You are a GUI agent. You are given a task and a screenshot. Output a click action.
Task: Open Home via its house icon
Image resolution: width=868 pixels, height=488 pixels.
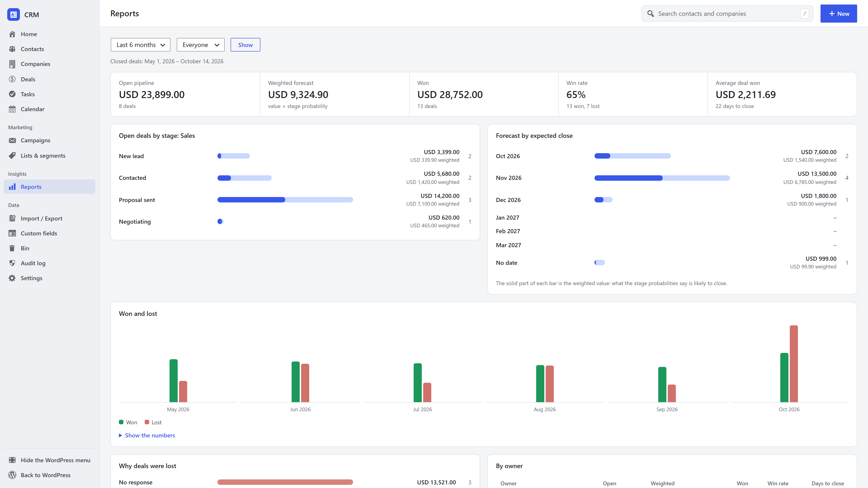12,34
